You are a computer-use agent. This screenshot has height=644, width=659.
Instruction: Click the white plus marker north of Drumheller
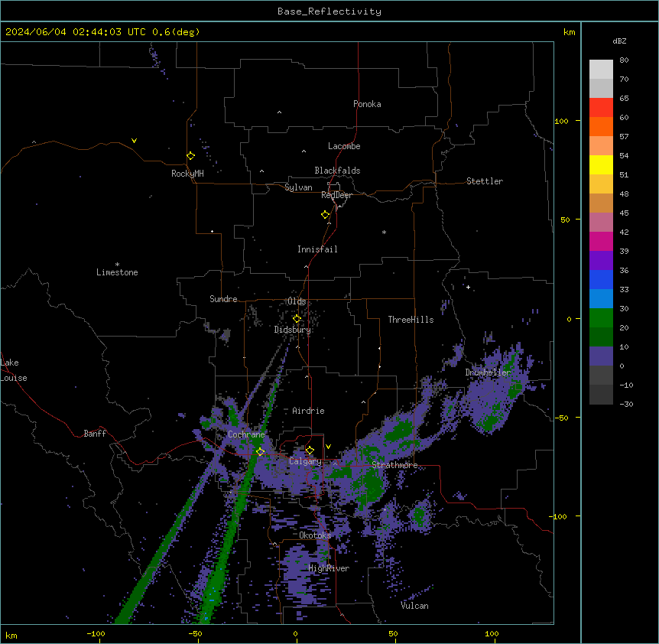468,287
